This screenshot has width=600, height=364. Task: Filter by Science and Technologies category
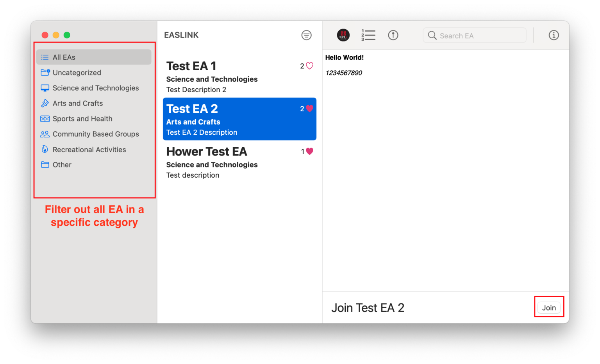click(x=96, y=88)
